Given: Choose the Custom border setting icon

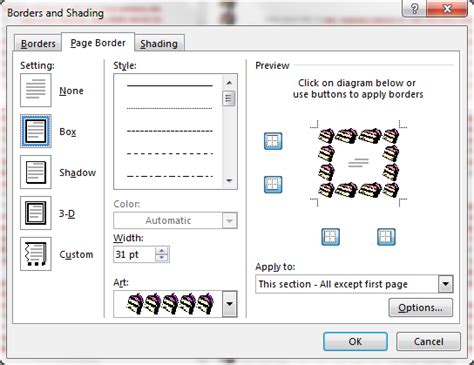Looking at the screenshot, I should tap(36, 254).
